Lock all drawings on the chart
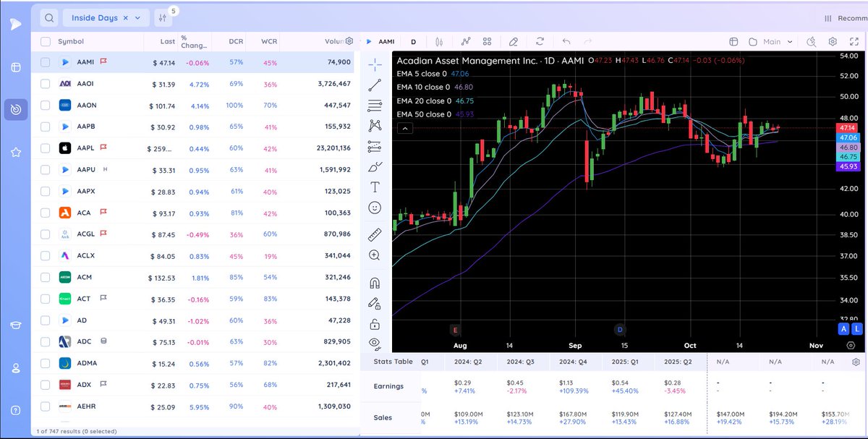 375,323
